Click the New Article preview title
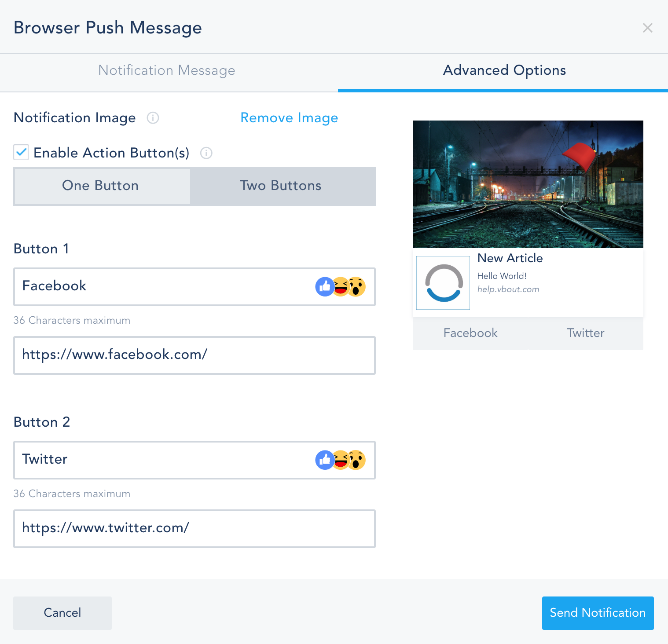 pyautogui.click(x=510, y=258)
